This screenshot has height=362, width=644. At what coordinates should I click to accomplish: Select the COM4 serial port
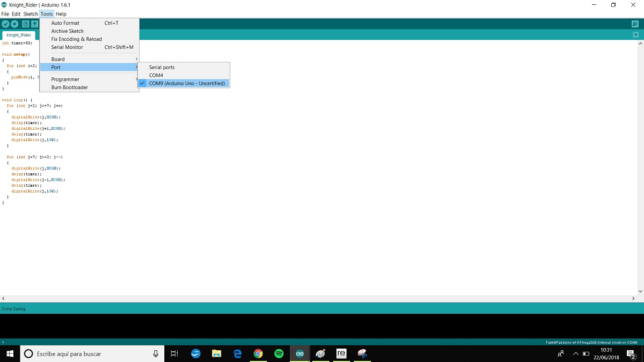point(184,75)
